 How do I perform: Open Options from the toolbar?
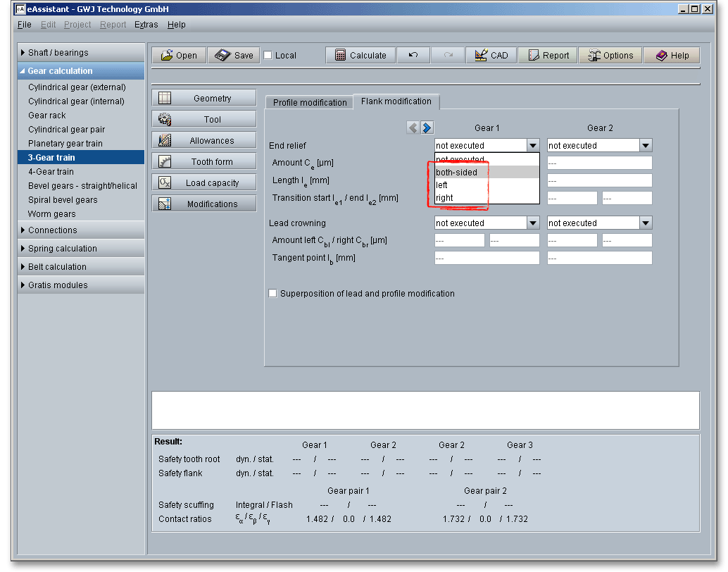coord(610,56)
